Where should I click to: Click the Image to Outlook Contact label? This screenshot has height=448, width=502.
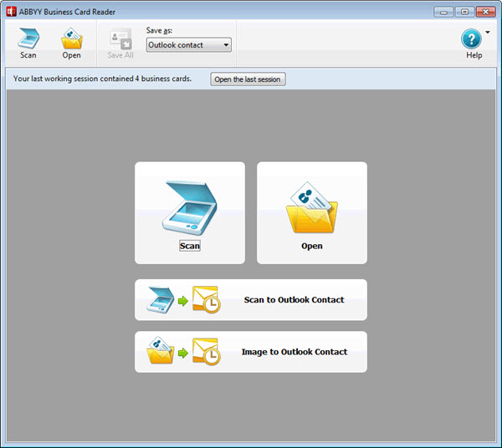[294, 352]
